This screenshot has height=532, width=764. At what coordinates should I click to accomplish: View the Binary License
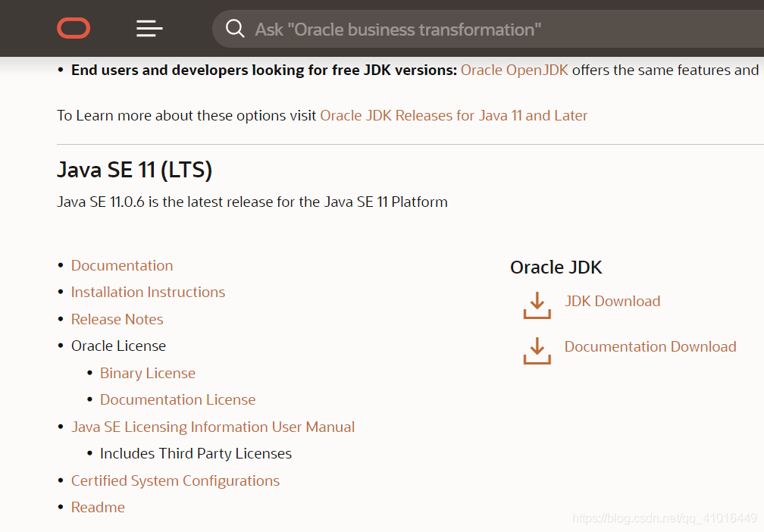click(147, 373)
